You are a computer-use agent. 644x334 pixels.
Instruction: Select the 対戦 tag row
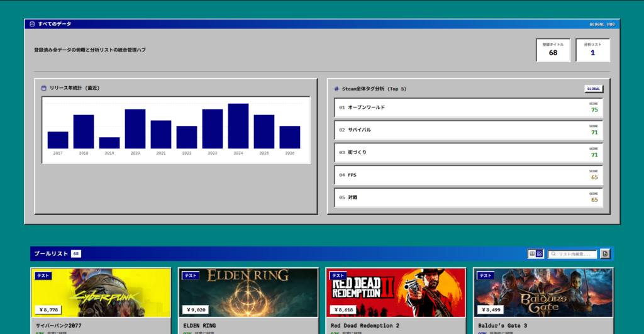click(x=468, y=198)
